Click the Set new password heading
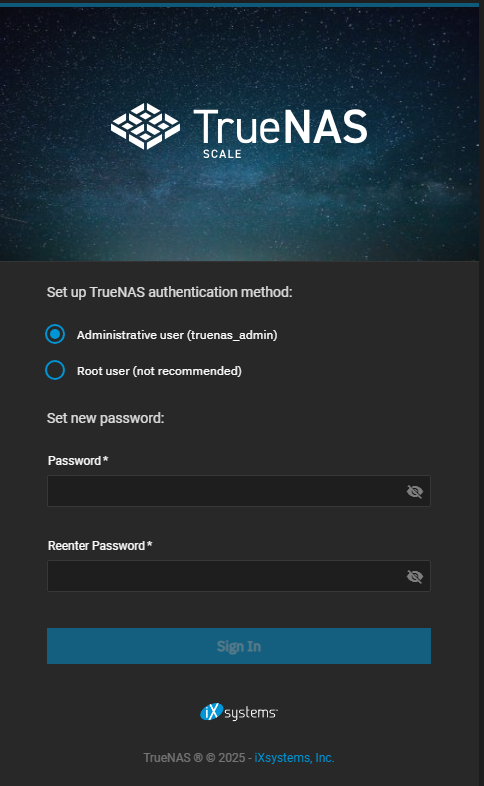 pyautogui.click(x=105, y=418)
